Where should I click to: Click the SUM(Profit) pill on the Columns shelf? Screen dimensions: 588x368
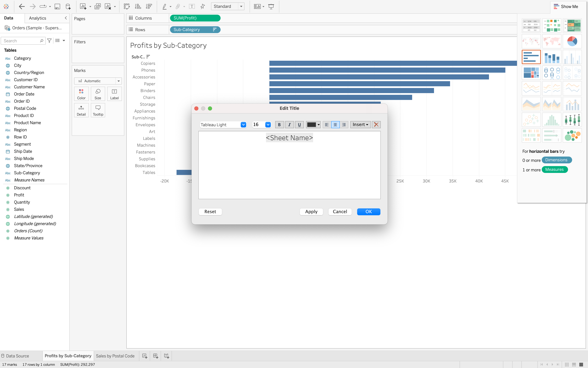(x=195, y=18)
